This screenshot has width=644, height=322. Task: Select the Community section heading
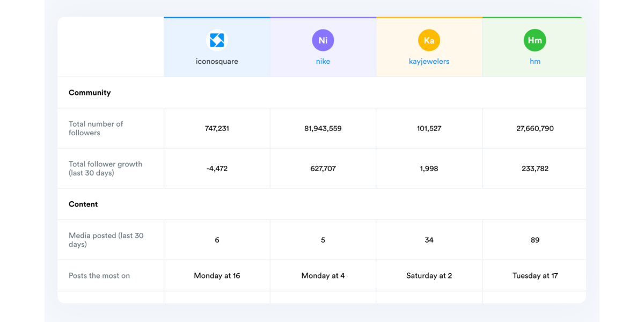coord(90,92)
